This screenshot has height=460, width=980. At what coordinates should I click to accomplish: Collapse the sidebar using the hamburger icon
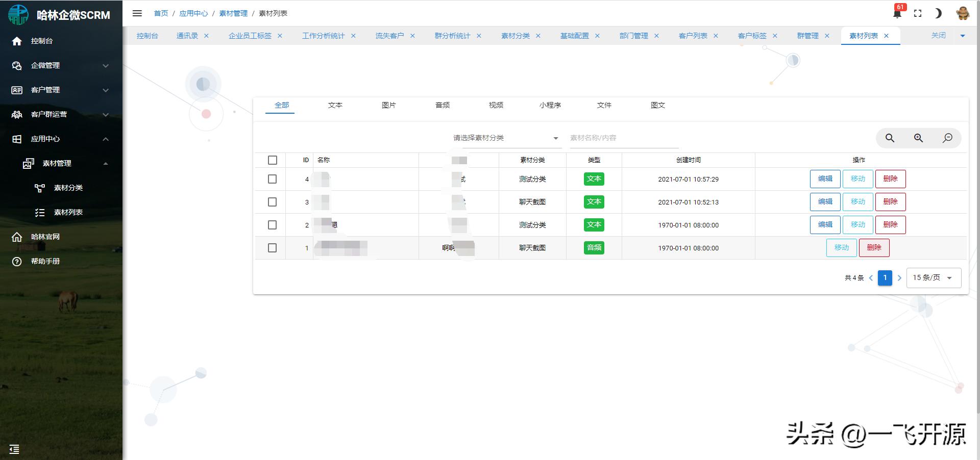pyautogui.click(x=137, y=14)
